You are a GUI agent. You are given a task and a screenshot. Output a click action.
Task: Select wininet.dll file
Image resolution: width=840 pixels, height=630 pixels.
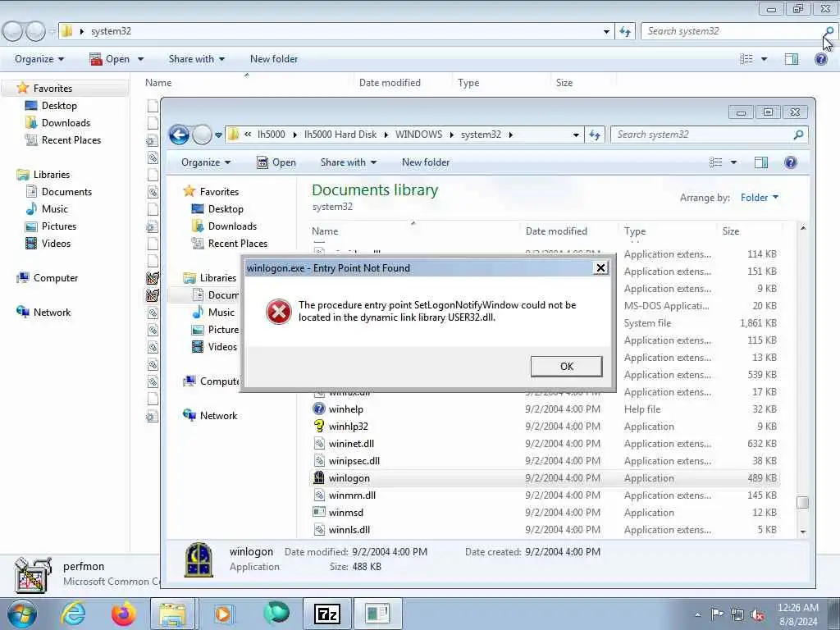[351, 444]
